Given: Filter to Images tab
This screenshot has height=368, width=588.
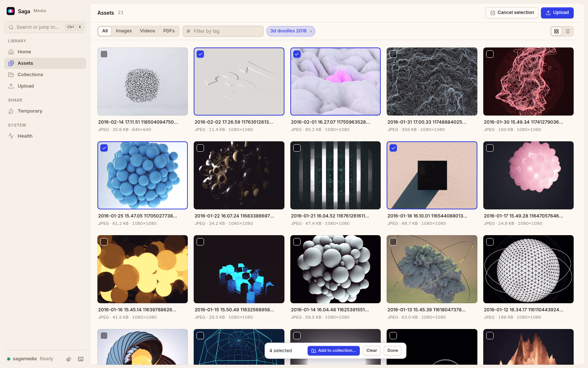Looking at the screenshot, I should [x=124, y=31].
